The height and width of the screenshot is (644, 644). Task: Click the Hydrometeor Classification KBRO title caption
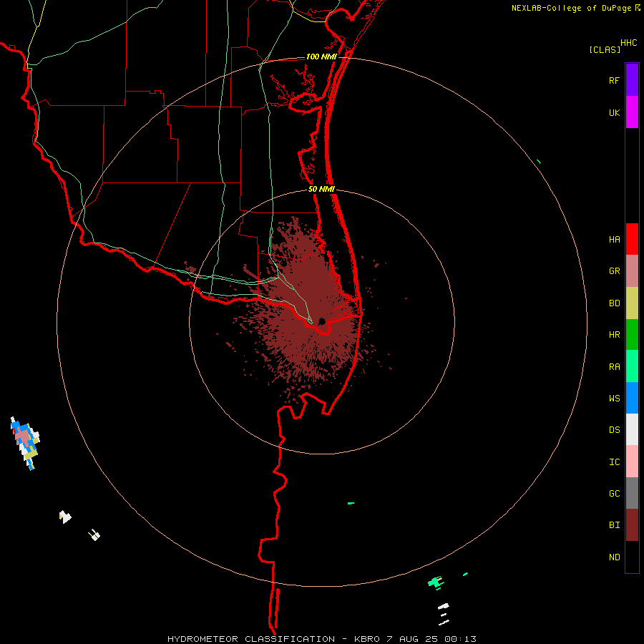(321, 639)
